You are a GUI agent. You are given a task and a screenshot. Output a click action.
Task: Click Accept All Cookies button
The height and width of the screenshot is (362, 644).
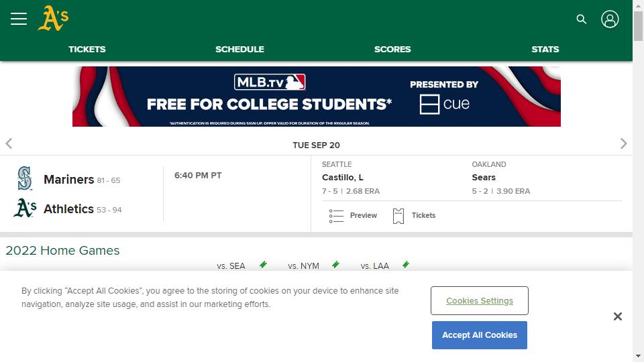point(479,335)
